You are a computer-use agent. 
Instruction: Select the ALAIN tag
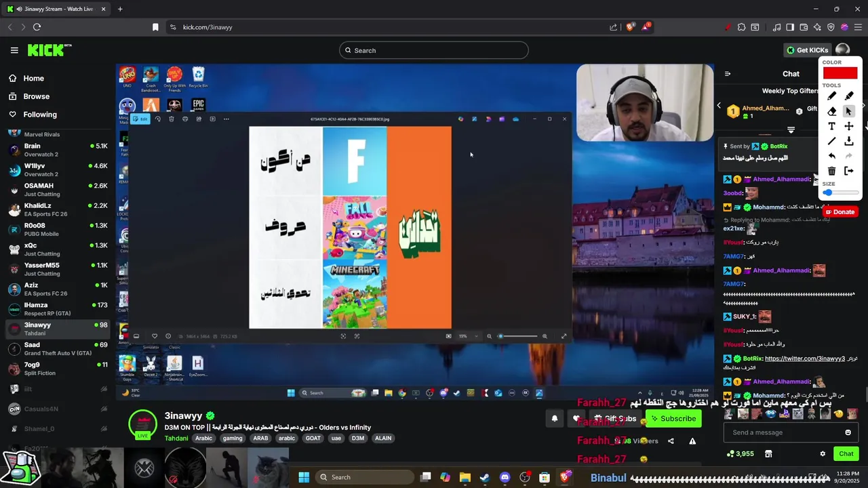383,439
